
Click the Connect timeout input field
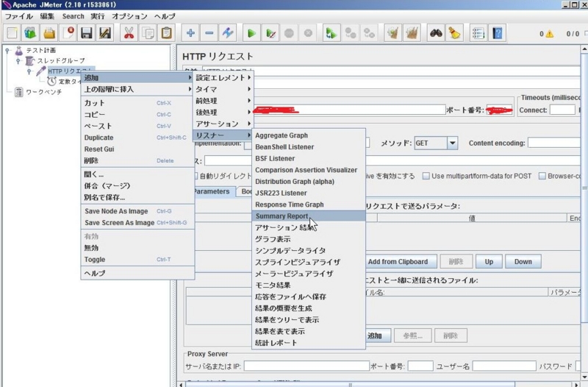562,110
